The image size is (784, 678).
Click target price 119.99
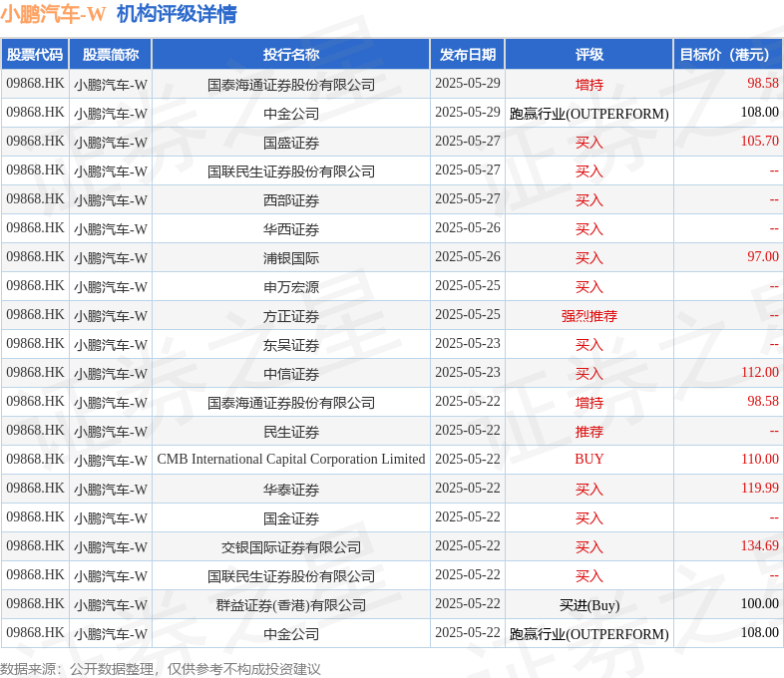[x=759, y=488]
